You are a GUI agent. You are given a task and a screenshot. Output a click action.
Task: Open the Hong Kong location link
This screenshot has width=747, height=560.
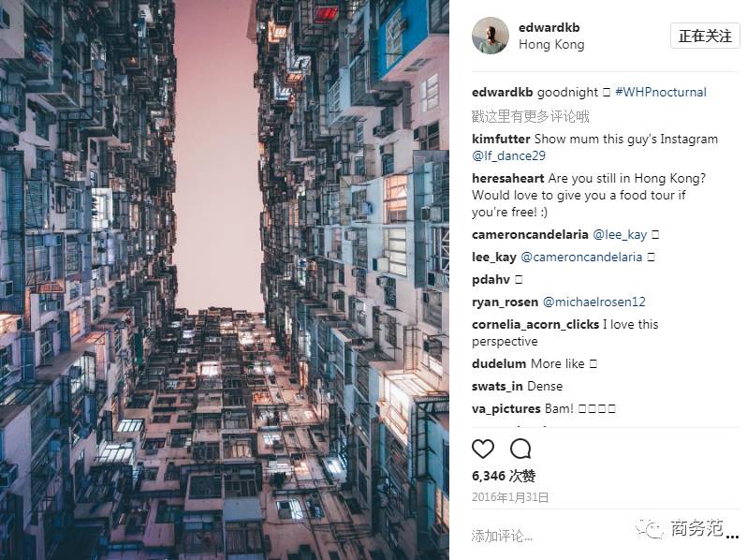tap(551, 45)
